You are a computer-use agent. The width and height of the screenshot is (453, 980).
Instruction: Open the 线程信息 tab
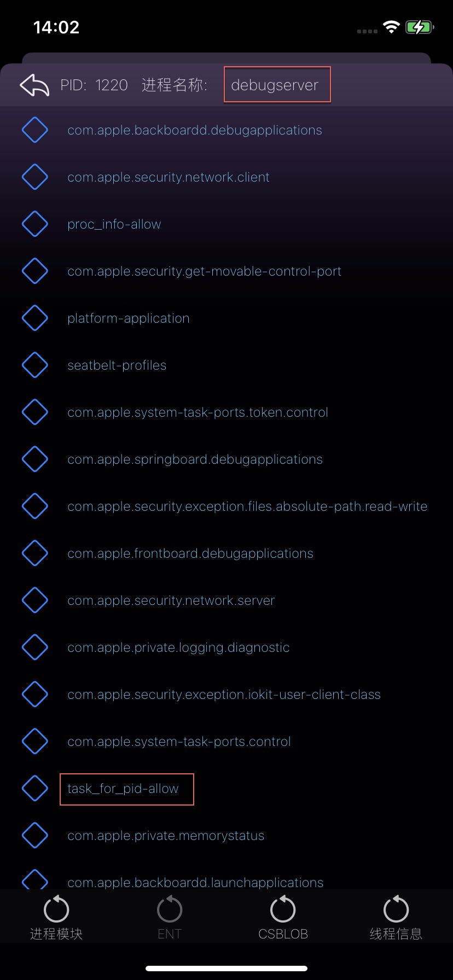click(396, 919)
